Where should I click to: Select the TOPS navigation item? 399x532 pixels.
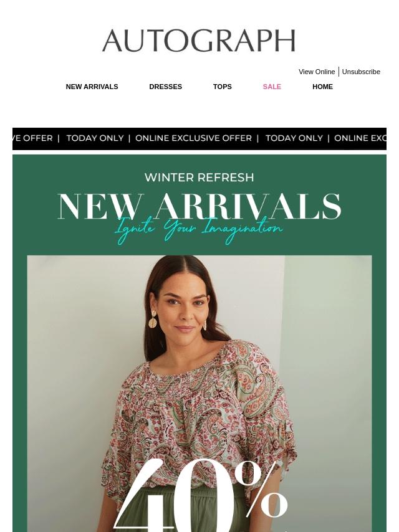[x=223, y=87]
